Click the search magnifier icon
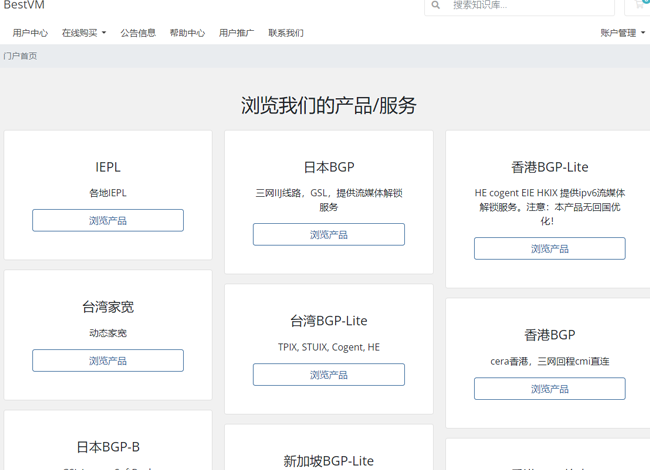This screenshot has height=470, width=650. 436,6
